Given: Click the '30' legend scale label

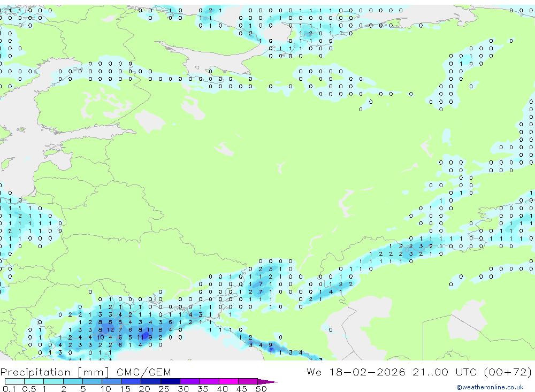Looking at the screenshot, I should [183, 389].
